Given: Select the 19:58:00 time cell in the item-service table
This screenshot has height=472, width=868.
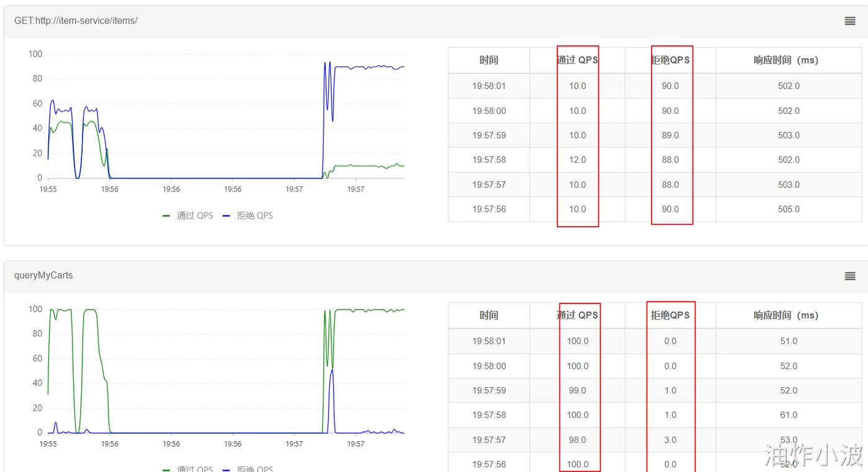Looking at the screenshot, I should (x=489, y=111).
